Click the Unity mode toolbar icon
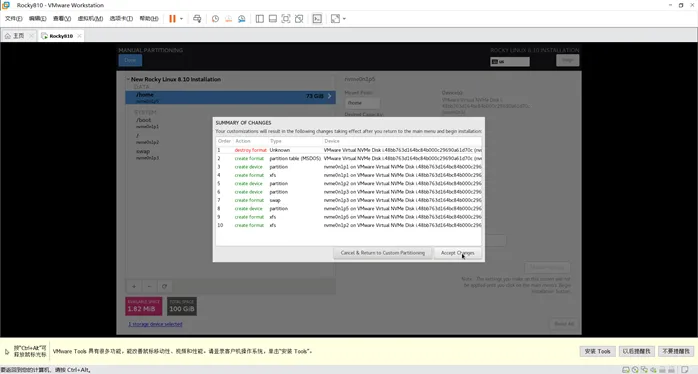Image resolution: width=698 pixels, height=374 pixels. (299, 19)
